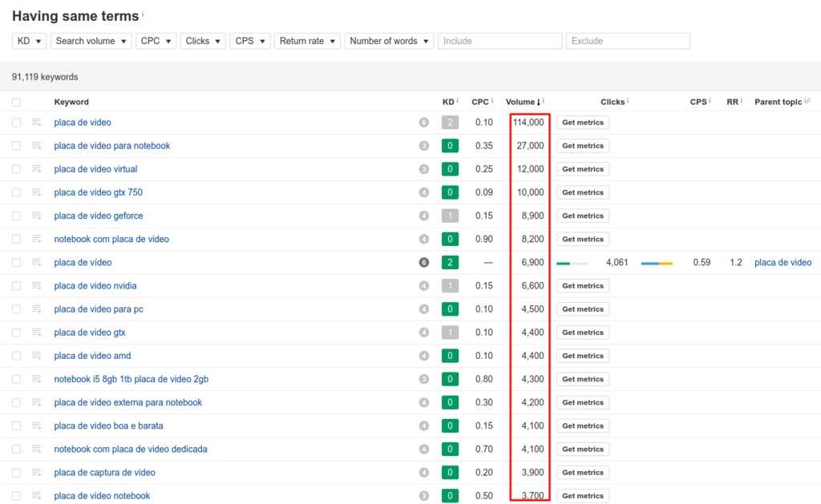
Task: Focus the Include keywords field
Action: [x=499, y=41]
